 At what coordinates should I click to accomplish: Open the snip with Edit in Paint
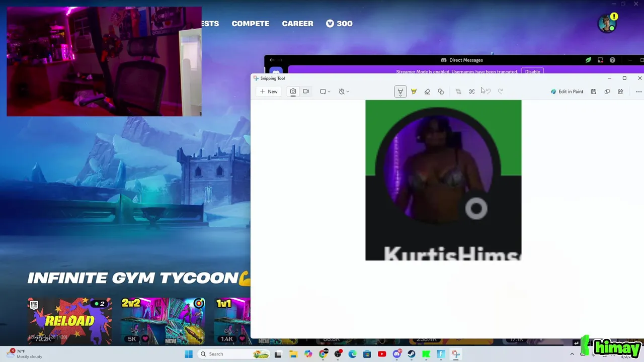[x=567, y=92]
